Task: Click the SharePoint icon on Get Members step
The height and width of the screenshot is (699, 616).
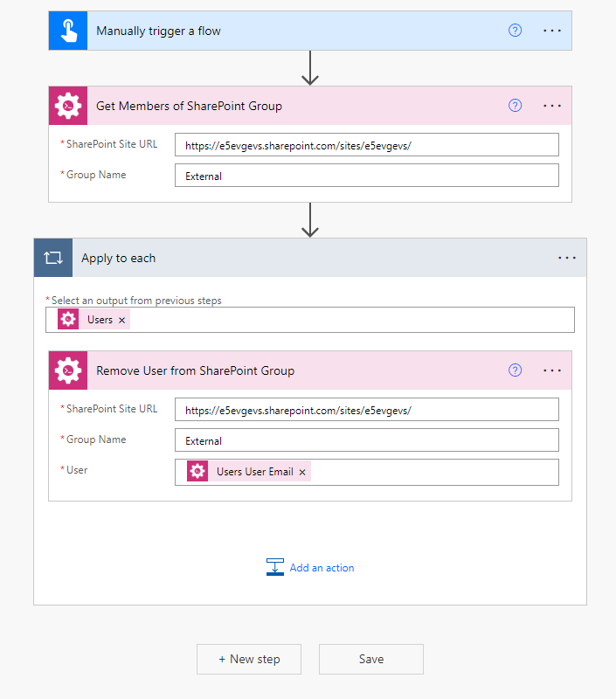Action: point(67,105)
